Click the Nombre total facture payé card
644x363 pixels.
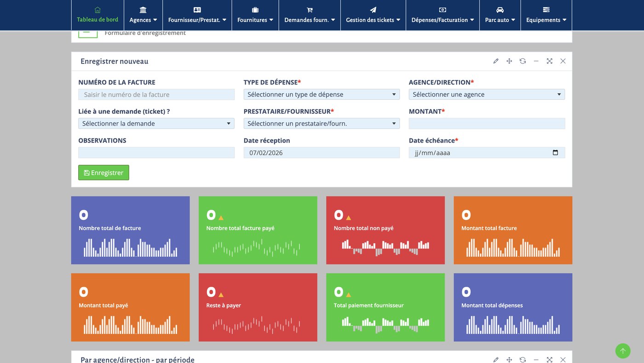click(258, 230)
